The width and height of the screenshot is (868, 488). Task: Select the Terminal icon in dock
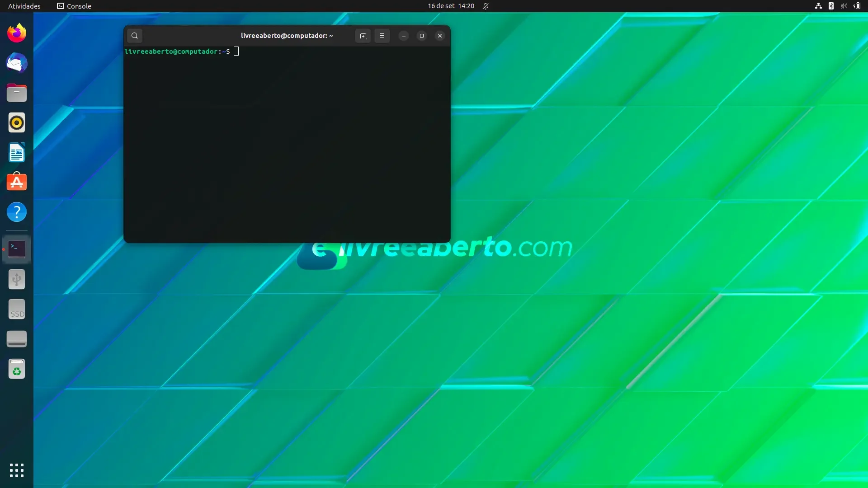click(17, 249)
